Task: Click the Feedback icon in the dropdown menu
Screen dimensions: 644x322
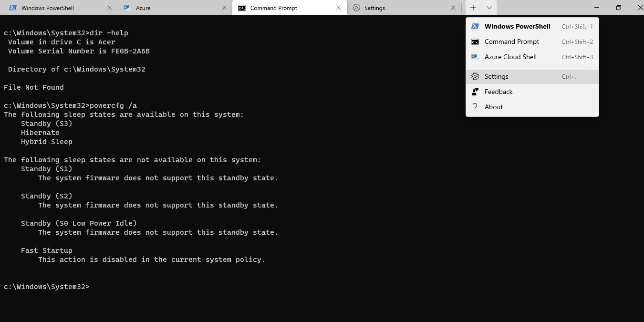Action: point(475,92)
